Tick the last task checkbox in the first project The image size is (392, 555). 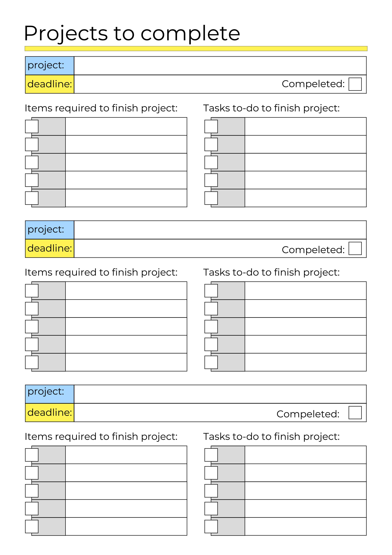[211, 198]
